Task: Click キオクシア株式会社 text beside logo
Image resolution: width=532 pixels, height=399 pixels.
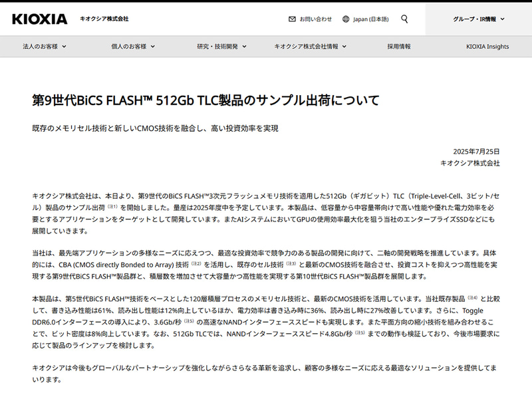Action: [104, 19]
